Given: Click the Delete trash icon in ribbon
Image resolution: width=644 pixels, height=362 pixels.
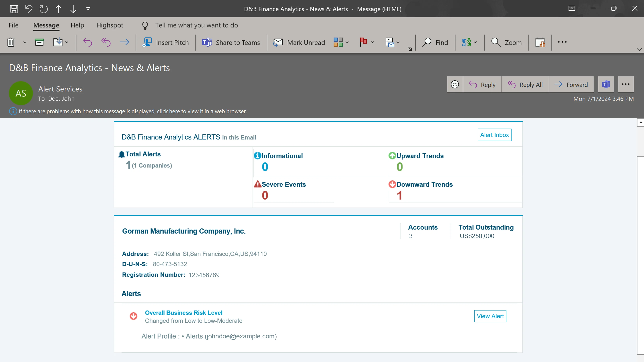Looking at the screenshot, I should pyautogui.click(x=11, y=42).
